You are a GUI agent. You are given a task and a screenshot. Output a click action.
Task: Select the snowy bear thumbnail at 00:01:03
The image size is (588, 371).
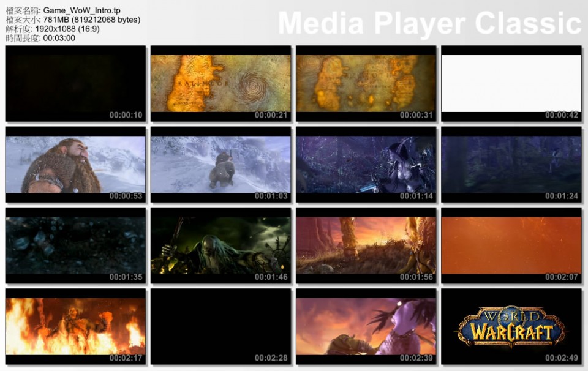click(x=221, y=165)
